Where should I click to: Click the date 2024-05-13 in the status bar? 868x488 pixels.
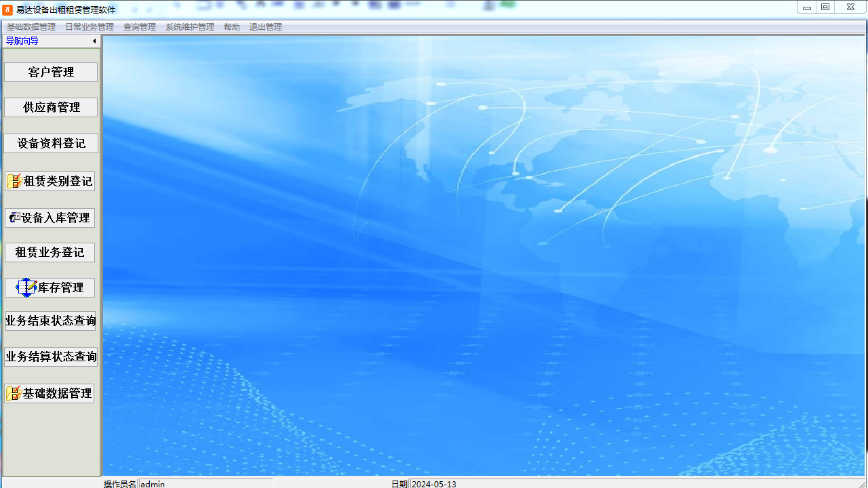tap(434, 484)
